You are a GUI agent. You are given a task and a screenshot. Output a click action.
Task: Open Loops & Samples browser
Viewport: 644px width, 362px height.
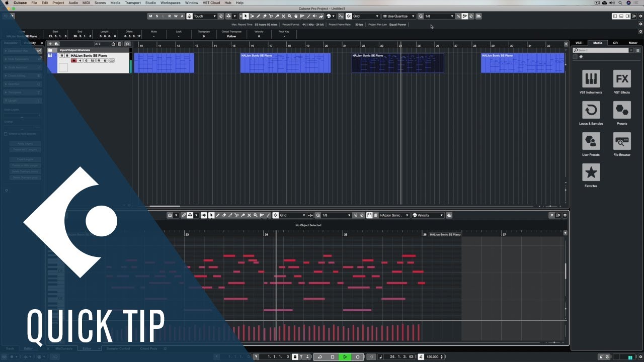coord(591,110)
